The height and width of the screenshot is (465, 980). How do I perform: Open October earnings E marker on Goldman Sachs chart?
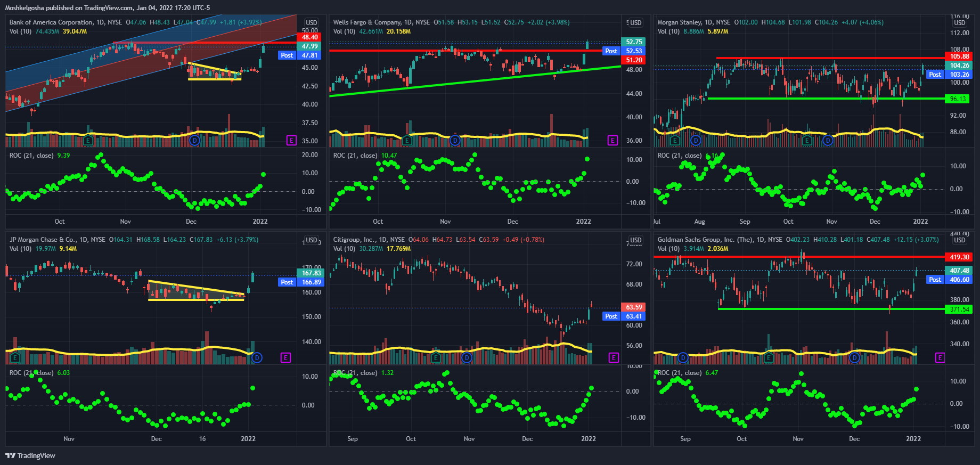[x=769, y=358]
